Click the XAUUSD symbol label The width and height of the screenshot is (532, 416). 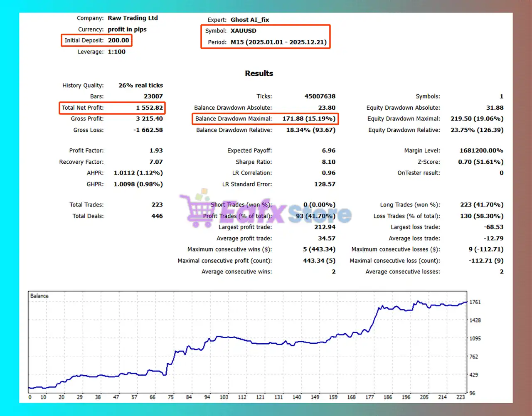coord(243,30)
